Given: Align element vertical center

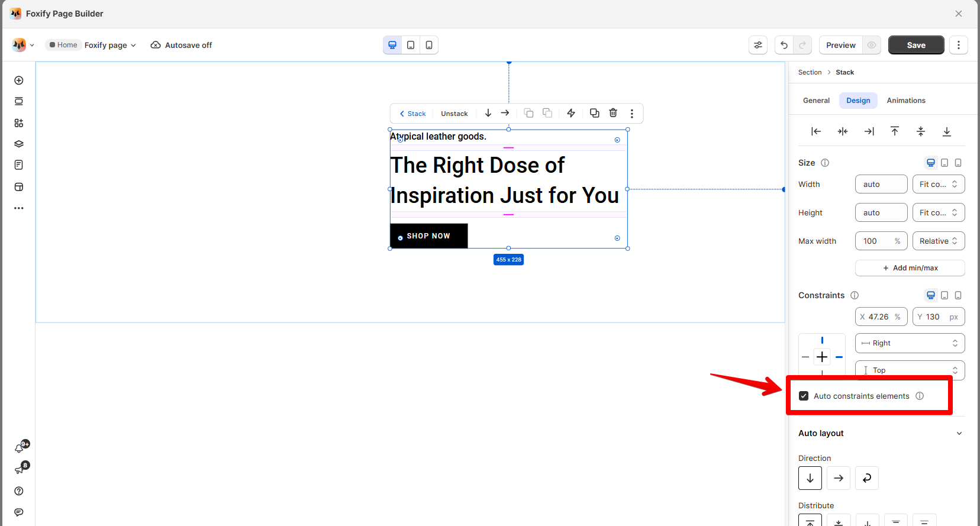Looking at the screenshot, I should click(921, 131).
